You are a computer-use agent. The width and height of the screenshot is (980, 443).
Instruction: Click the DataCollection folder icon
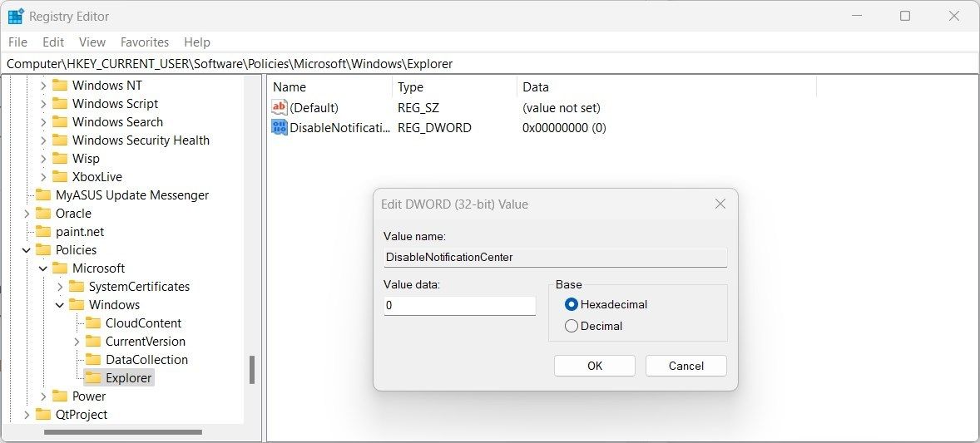tap(93, 360)
